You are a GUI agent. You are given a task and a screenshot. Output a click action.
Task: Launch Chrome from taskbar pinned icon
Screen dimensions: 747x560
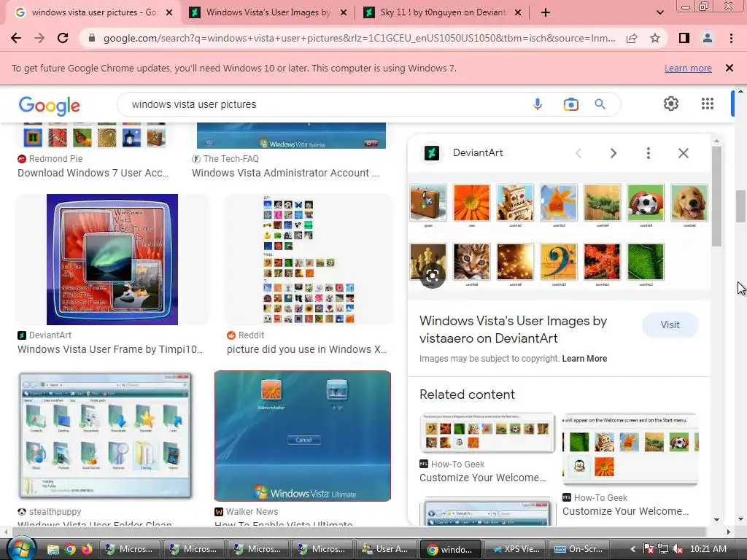(70, 549)
